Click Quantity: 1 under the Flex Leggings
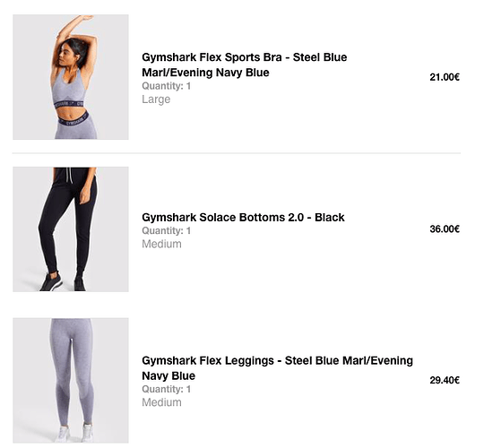Image resolution: width=501 pixels, height=448 pixels. [x=166, y=389]
